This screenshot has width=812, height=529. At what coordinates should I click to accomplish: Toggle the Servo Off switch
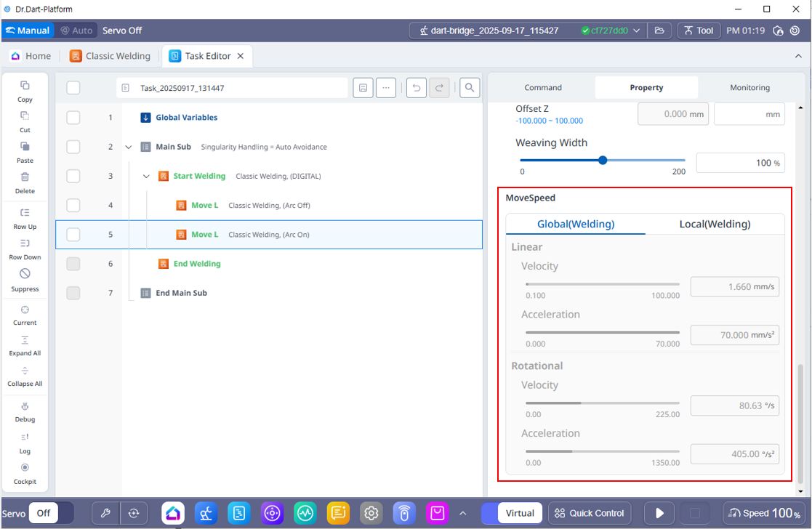pos(52,513)
